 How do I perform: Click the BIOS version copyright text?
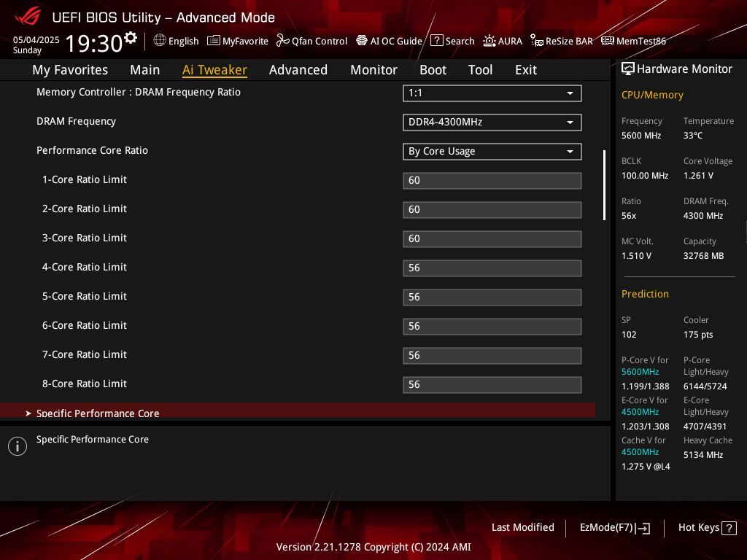pos(373,547)
